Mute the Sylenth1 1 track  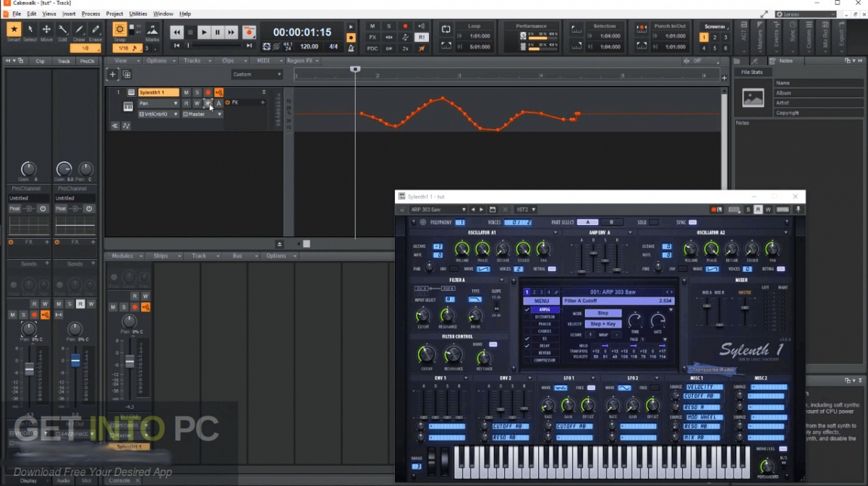pos(186,93)
